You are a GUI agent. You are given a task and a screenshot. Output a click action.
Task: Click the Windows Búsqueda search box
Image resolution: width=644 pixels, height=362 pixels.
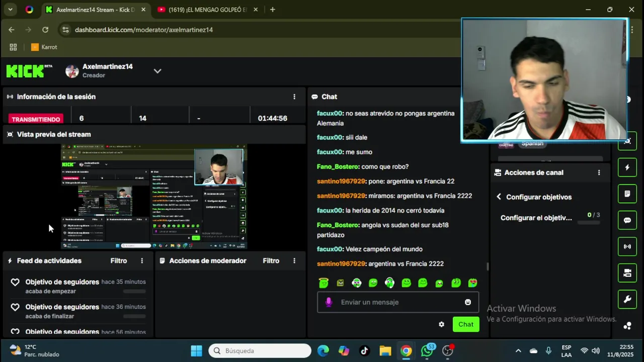(260, 351)
